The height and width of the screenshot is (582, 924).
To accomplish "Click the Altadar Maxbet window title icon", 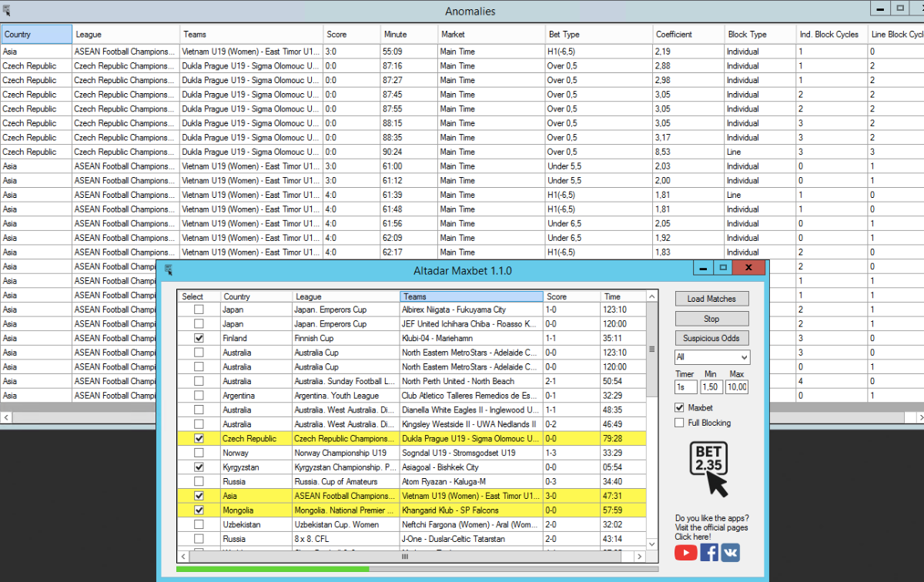I will tap(169, 270).
